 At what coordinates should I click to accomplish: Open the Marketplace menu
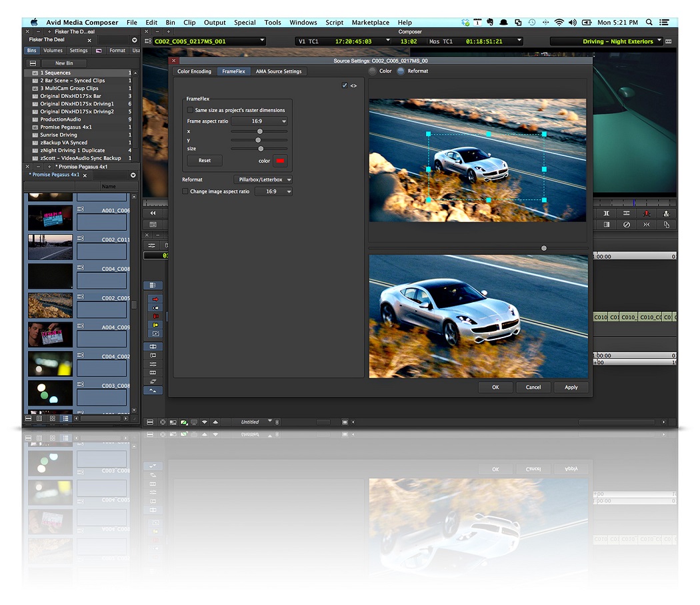(x=371, y=22)
